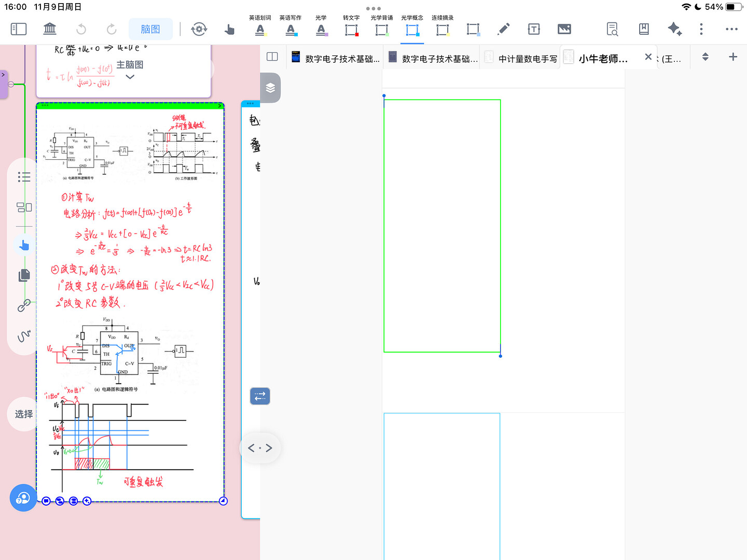Click the 脑图 mode button

click(x=150, y=29)
